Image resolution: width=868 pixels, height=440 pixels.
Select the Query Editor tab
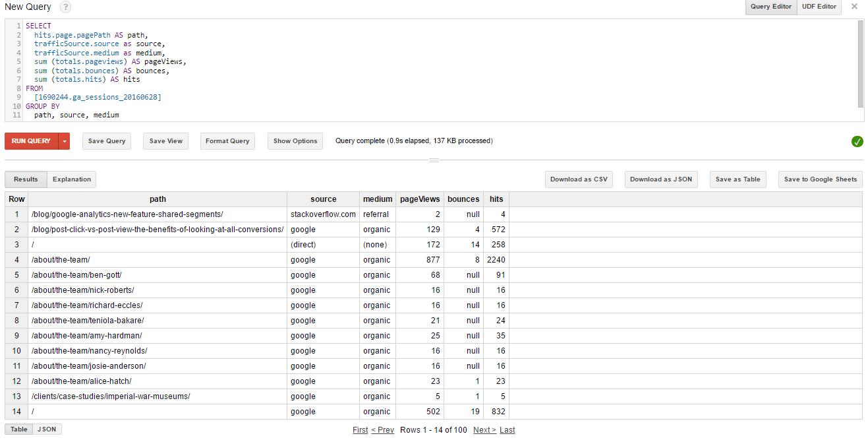[x=770, y=7]
